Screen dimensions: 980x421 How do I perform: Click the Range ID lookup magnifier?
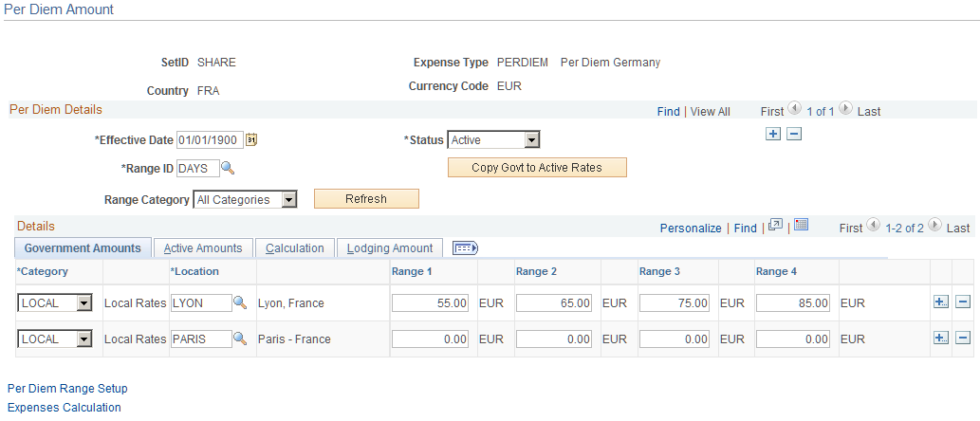click(x=228, y=168)
